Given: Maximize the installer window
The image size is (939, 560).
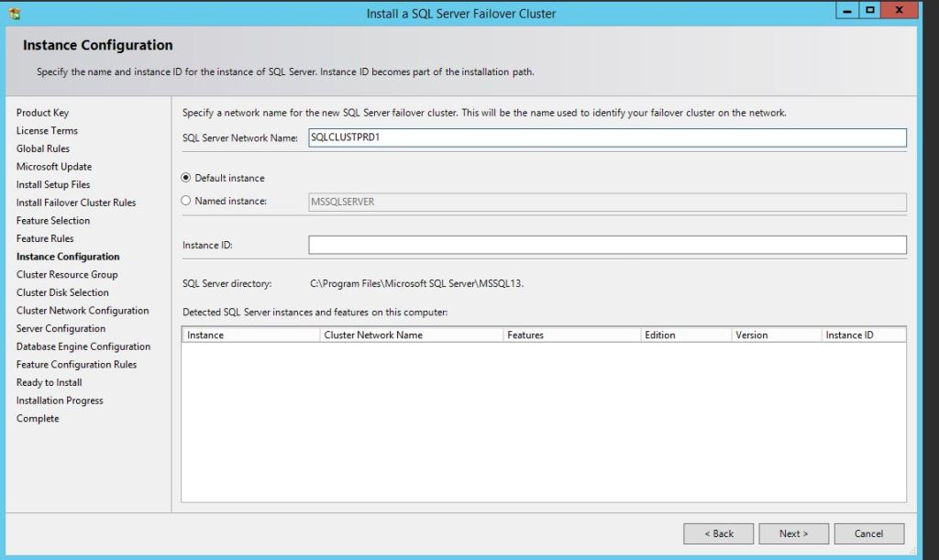Looking at the screenshot, I should point(869,11).
